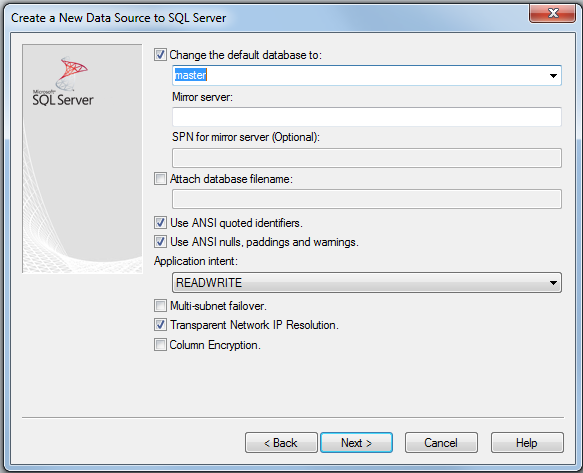Viewport: 583px width, 473px height.
Task: Disable Transparent Network IP Resolution
Action: [160, 325]
